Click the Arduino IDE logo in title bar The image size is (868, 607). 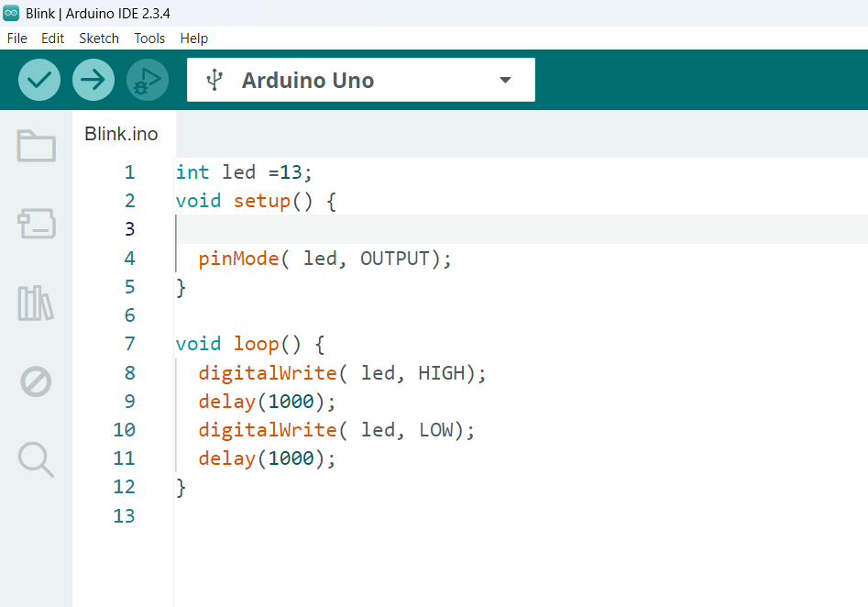(x=11, y=13)
